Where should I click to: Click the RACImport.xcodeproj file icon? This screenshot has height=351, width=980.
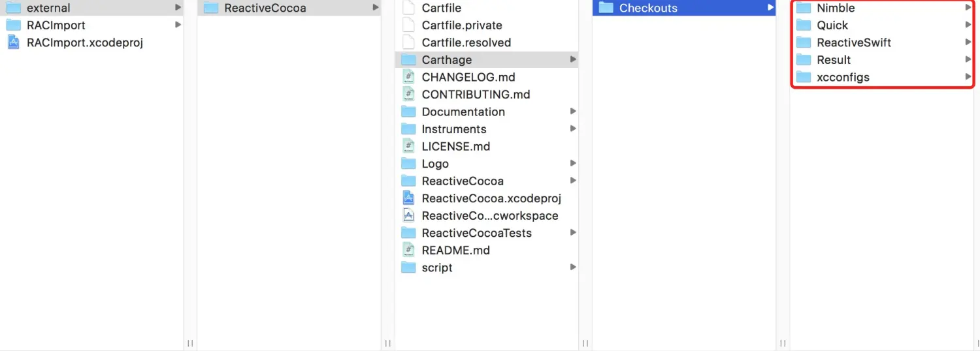[14, 42]
